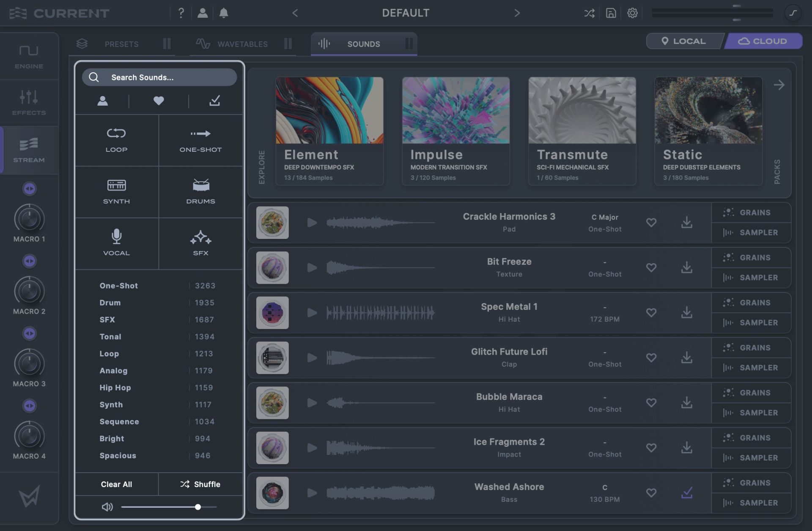Screen dimensions: 812x531
Task: Click the Clear All button
Action: [116, 484]
